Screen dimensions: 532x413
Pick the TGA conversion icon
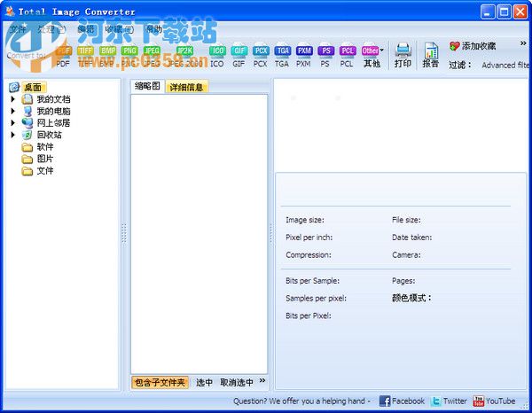click(282, 57)
